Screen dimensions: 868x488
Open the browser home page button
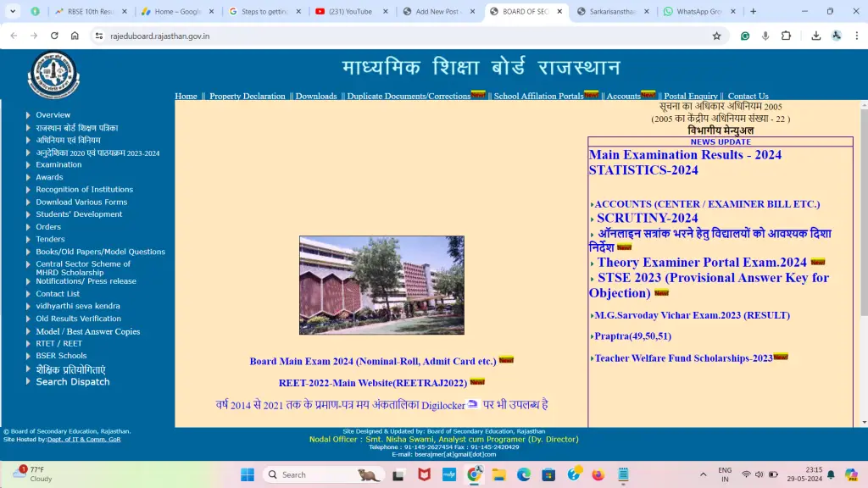75,36
